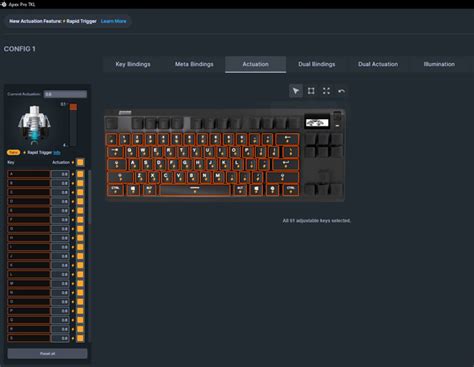474x367 pixels.
Task: Toggle Rapid Trigger checkbox for key J
Action: tap(80, 256)
